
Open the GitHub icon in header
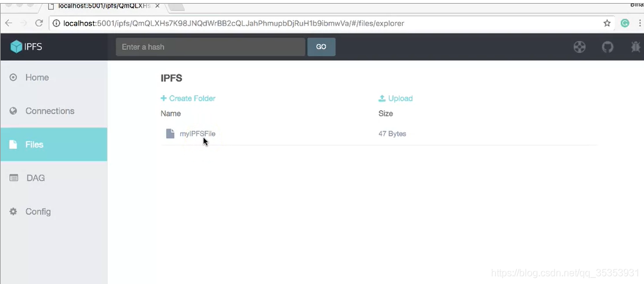pos(607,47)
